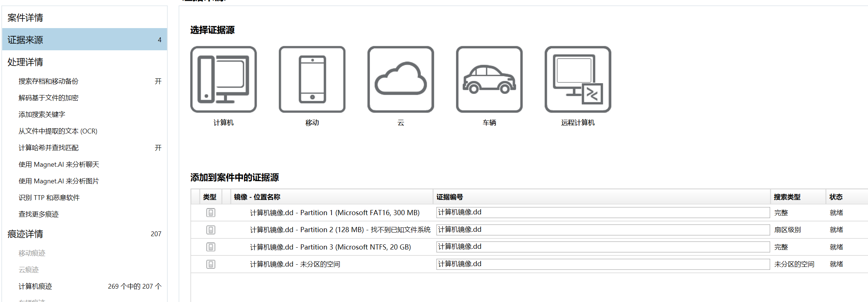
Task: Click the disk icon for 未分区的空间 row
Action: tap(211, 264)
